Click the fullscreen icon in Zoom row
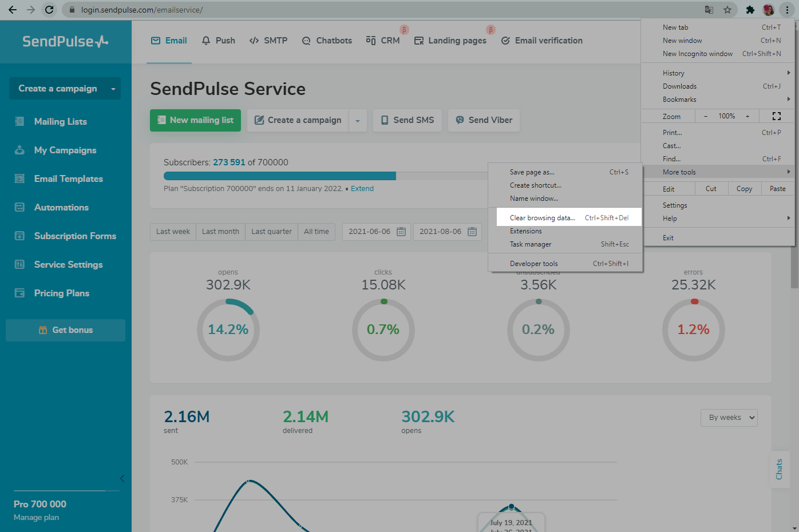 coord(776,116)
